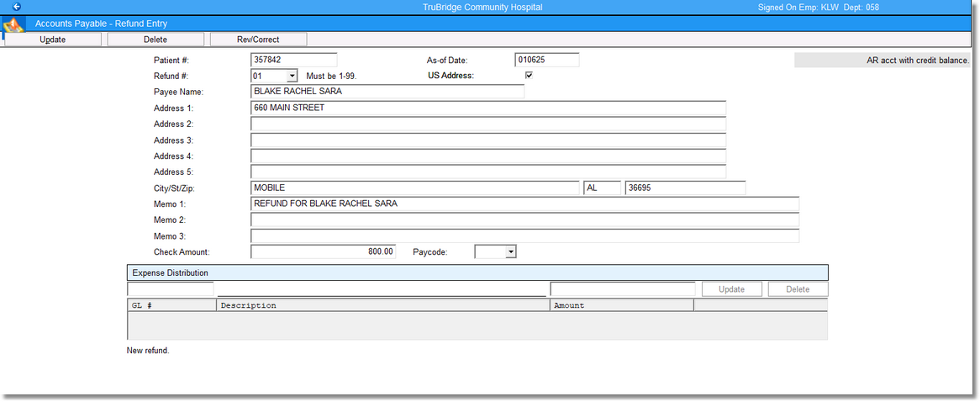
Task: Click the Payee Name field
Action: point(387,92)
